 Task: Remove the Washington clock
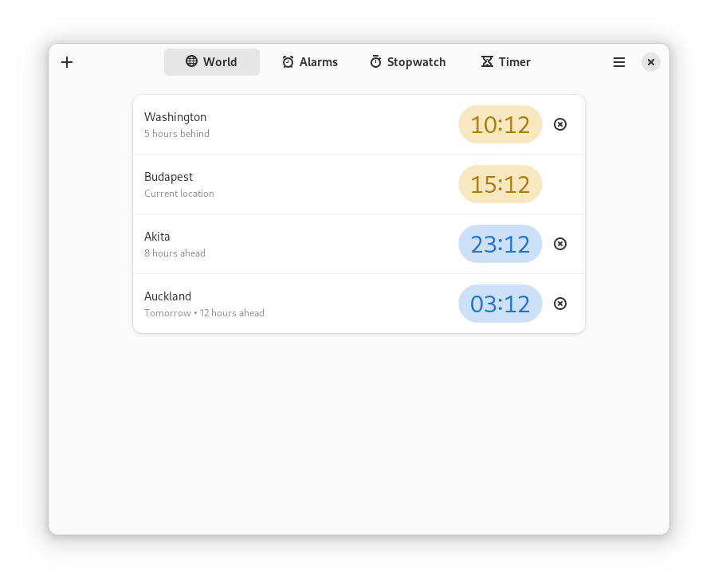pyautogui.click(x=560, y=124)
